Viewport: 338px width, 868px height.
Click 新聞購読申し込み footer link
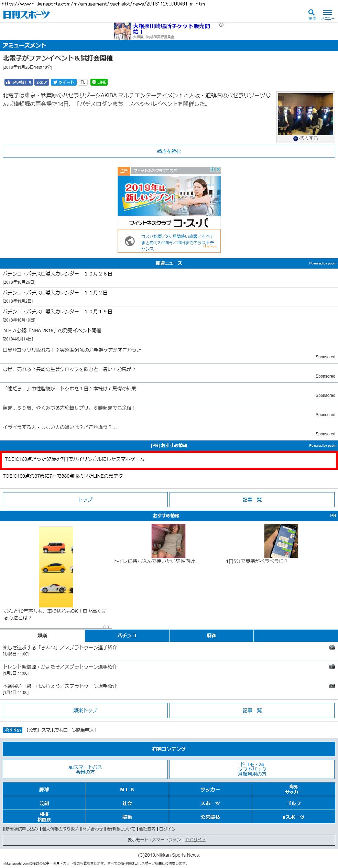pos(21,829)
